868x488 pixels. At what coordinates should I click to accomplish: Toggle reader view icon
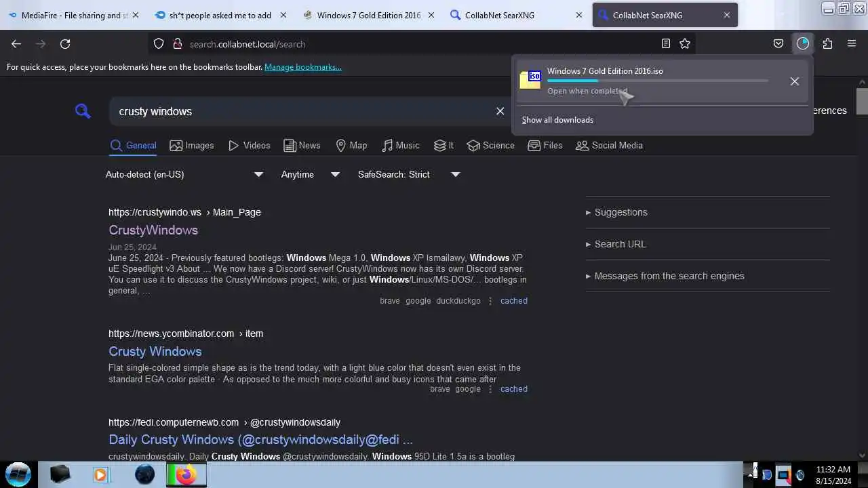coord(666,44)
